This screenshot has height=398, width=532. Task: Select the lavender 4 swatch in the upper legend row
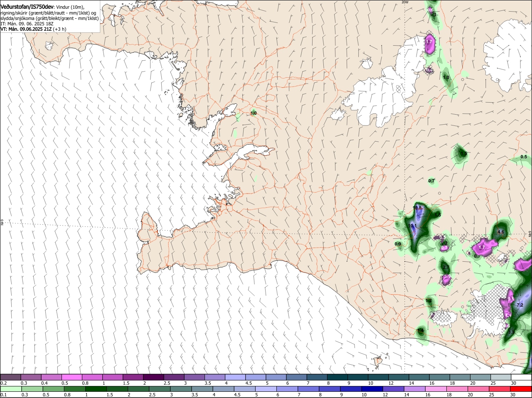[236, 377]
